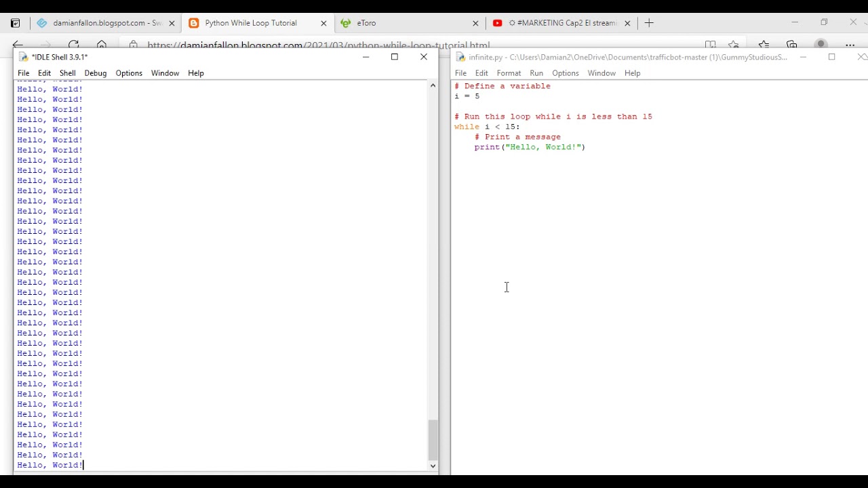This screenshot has height=488, width=868.
Task: Close the IDLE Shell window
Action: [x=424, y=57]
